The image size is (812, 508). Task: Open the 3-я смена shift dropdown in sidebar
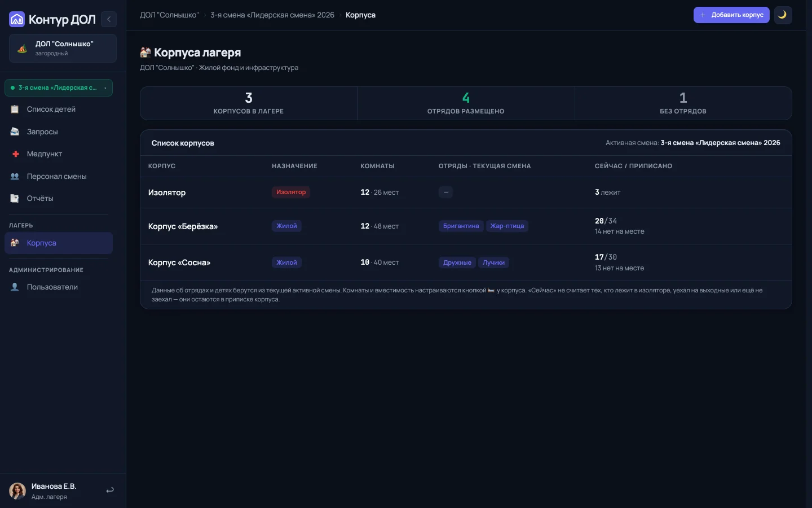(59, 87)
